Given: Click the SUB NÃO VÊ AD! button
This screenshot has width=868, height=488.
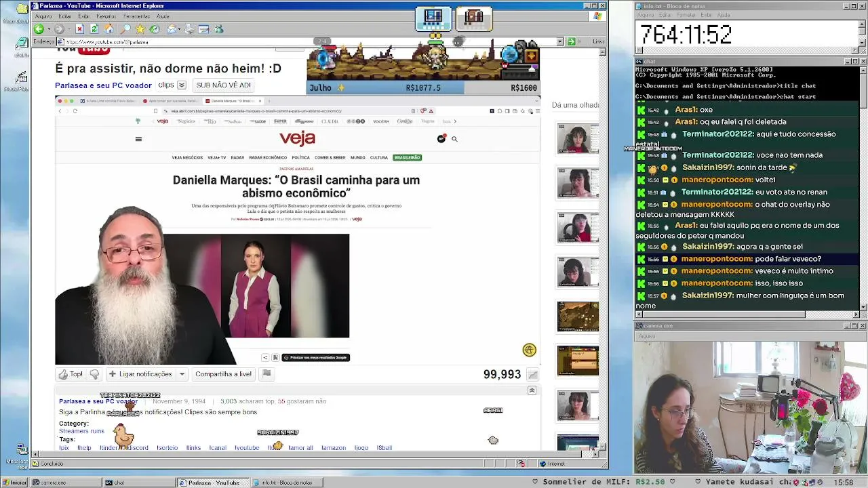Looking at the screenshot, I should click(x=223, y=85).
